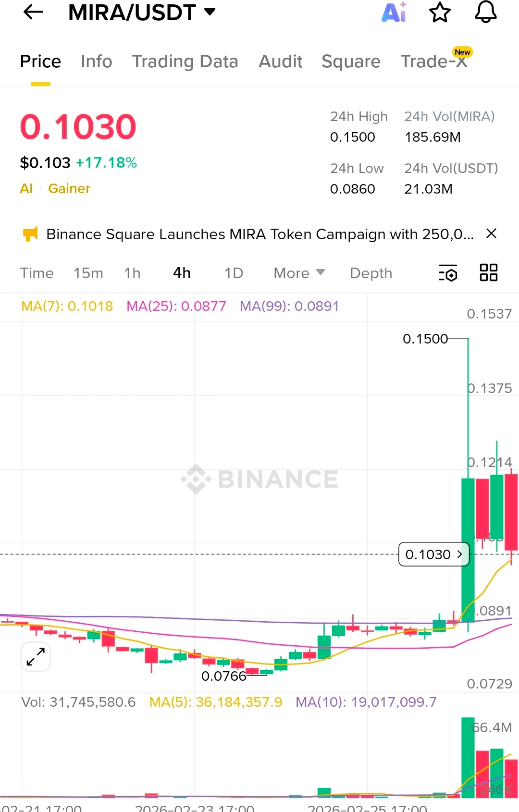
Task: Dismiss the MIRA campaign announcement
Action: (491, 234)
